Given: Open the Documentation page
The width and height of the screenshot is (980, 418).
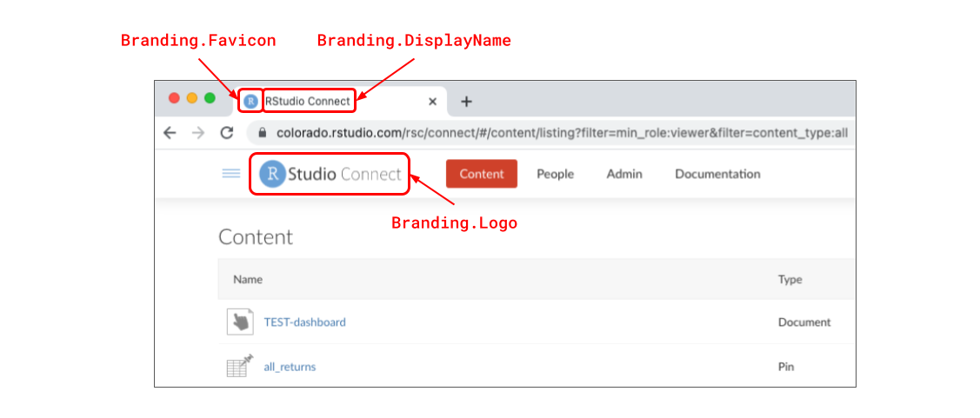Looking at the screenshot, I should tap(717, 174).
